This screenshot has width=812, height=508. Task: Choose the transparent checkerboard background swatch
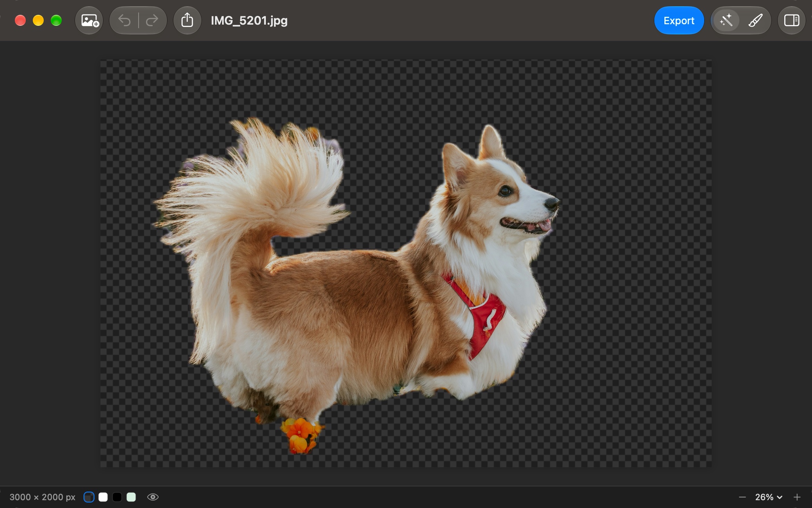coord(89,497)
